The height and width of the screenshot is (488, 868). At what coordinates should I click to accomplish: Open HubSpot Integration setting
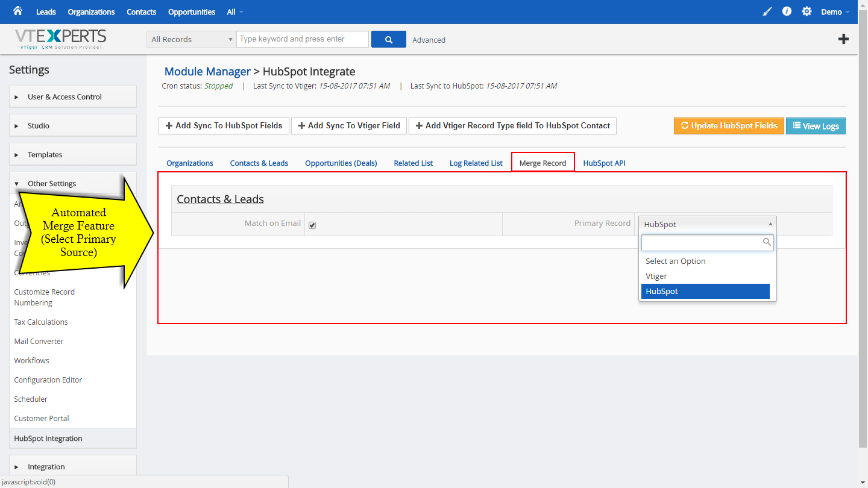coord(73,438)
